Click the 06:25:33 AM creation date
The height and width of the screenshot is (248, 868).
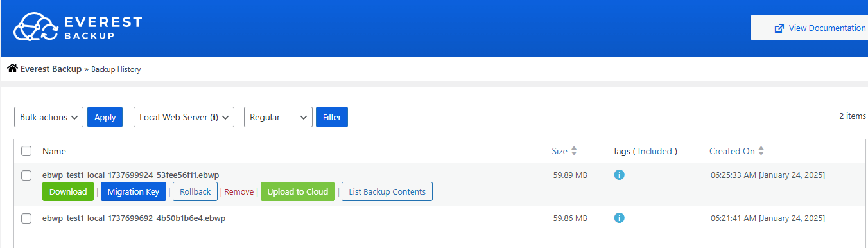[768, 175]
